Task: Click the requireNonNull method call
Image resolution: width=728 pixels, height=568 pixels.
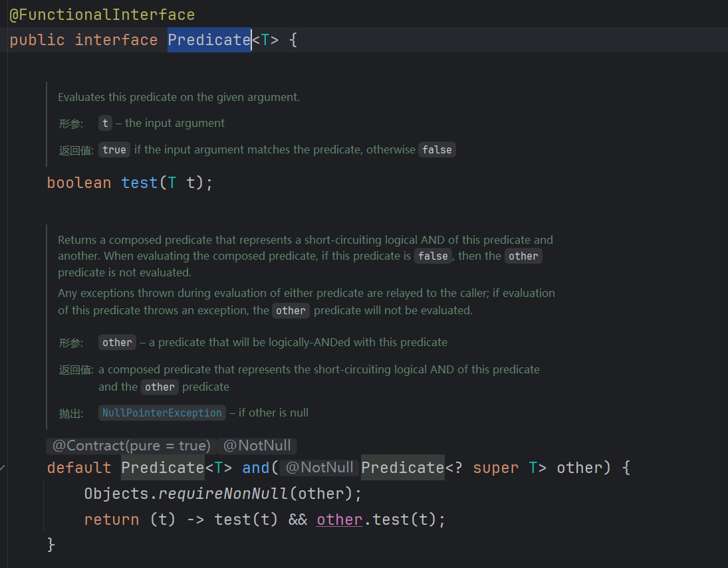Action: click(x=223, y=494)
